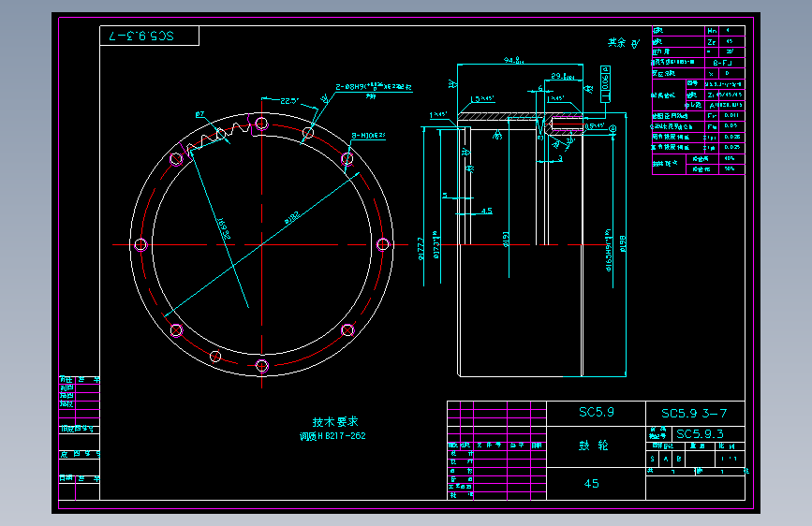Click the 'Ø182' diameter dimension text
This screenshot has height=526, width=812.
coord(292,217)
